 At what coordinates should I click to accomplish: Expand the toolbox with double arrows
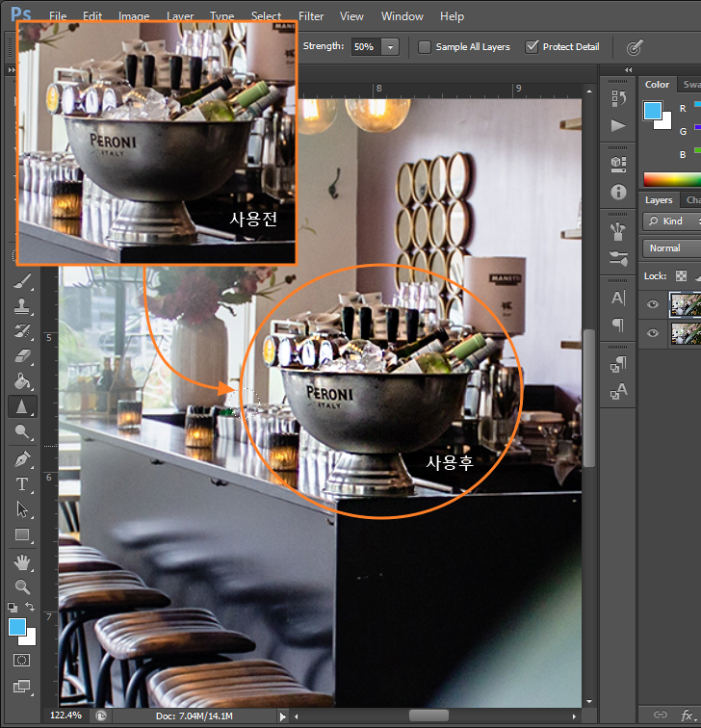[x=12, y=69]
